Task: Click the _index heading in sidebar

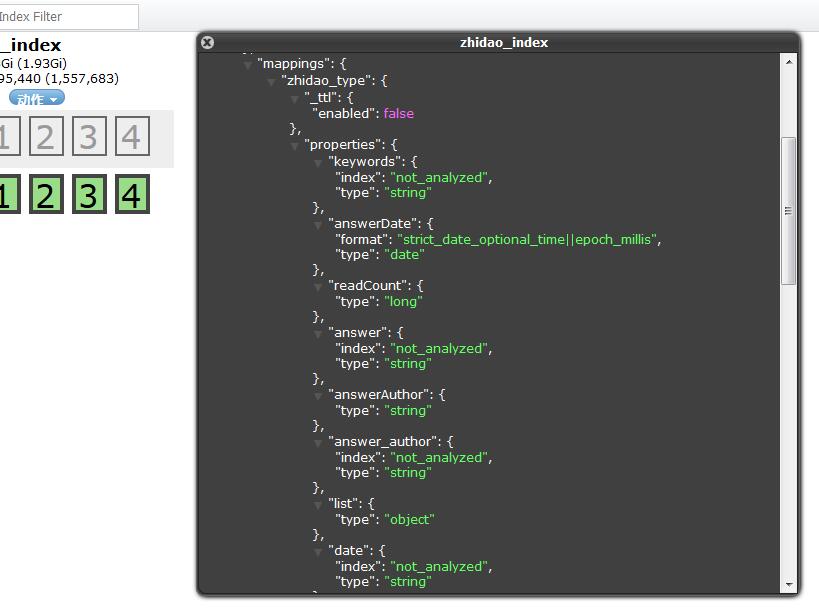Action: tap(31, 45)
